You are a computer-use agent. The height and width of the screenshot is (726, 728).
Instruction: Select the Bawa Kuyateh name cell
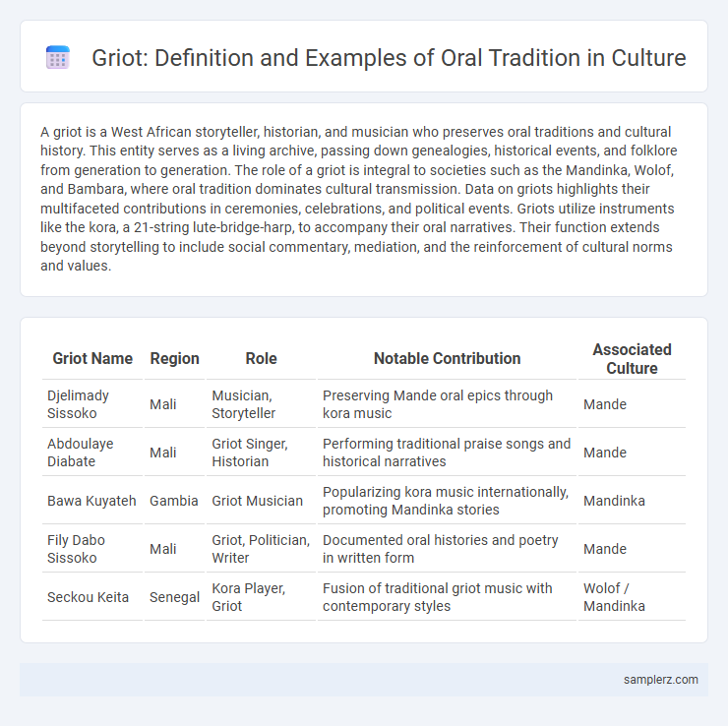coord(92,501)
